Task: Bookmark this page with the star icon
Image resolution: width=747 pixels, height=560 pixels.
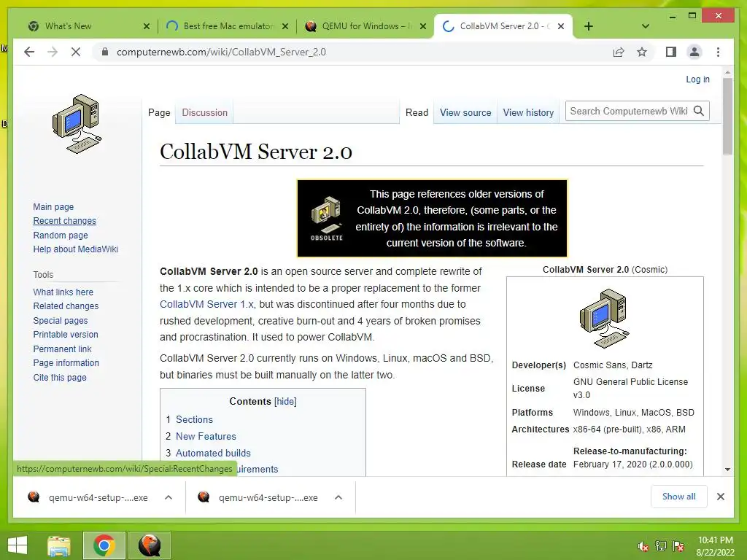Action: click(x=642, y=52)
